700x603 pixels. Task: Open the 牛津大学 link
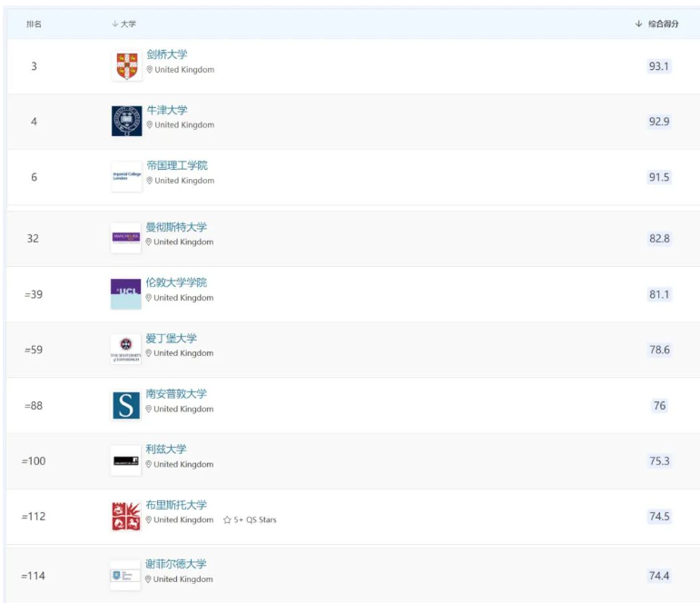click(167, 110)
